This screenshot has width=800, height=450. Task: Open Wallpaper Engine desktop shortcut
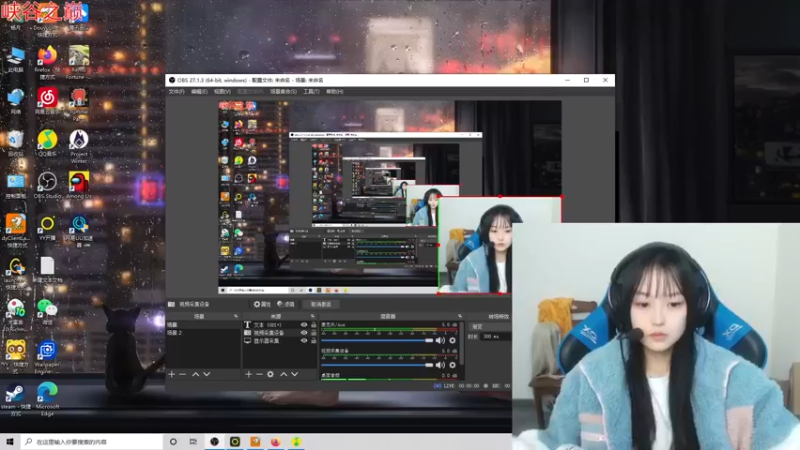pyautogui.click(x=47, y=357)
